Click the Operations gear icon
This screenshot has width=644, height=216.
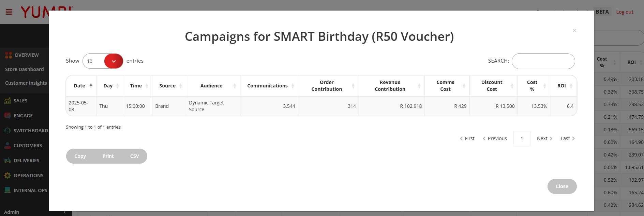pos(8,176)
